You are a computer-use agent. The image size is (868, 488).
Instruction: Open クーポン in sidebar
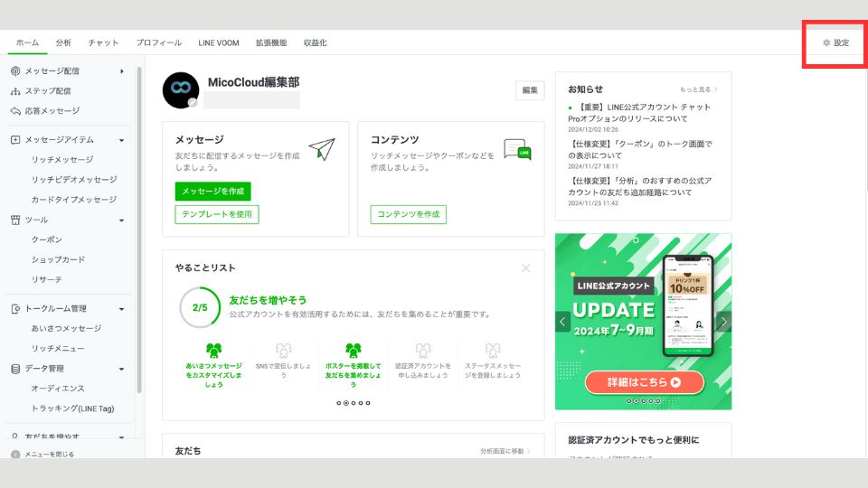46,239
